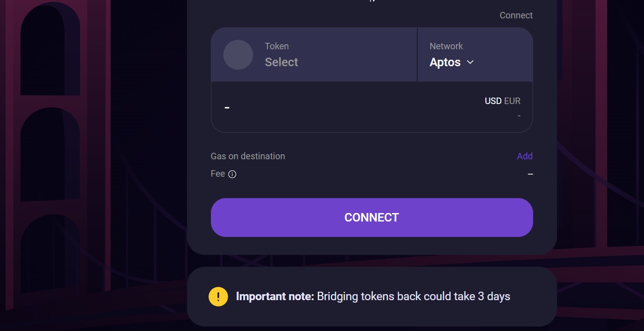The image size is (644, 331).
Task: Click the Fee info icon
Action: pos(232,174)
